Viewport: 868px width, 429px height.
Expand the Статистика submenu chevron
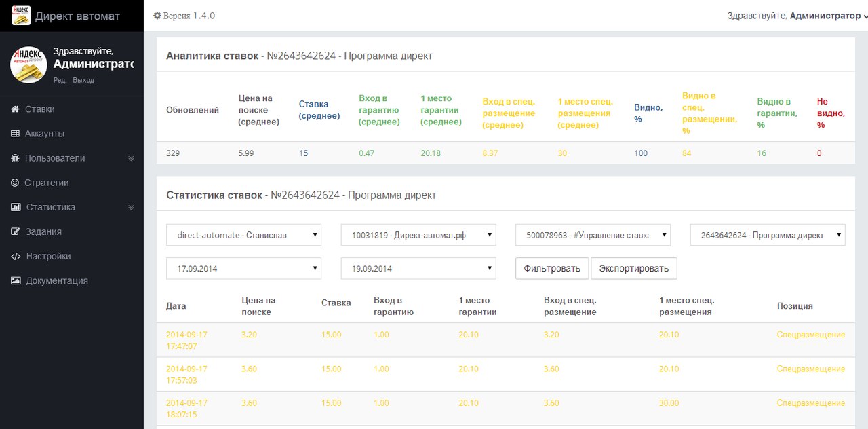tap(132, 207)
